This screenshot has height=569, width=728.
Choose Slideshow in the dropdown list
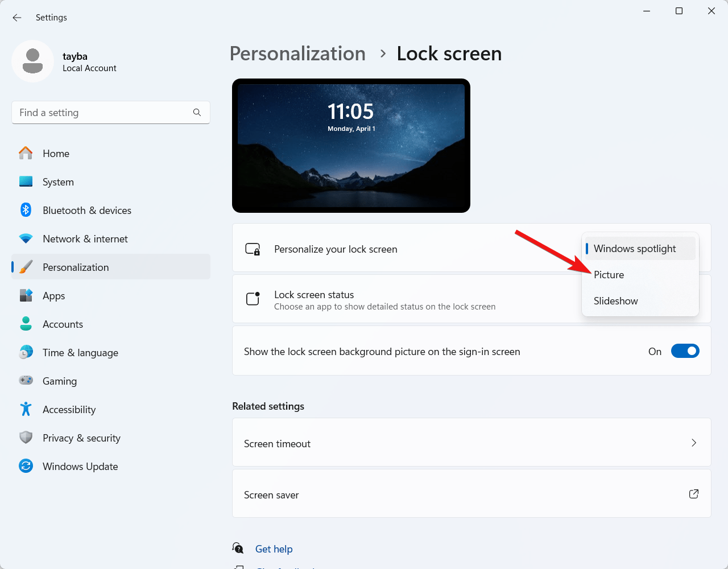point(615,301)
